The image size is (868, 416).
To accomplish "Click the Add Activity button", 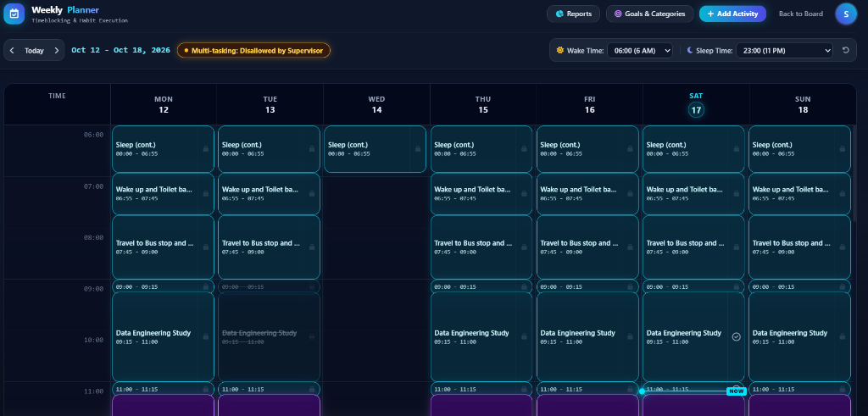I will [x=732, y=14].
